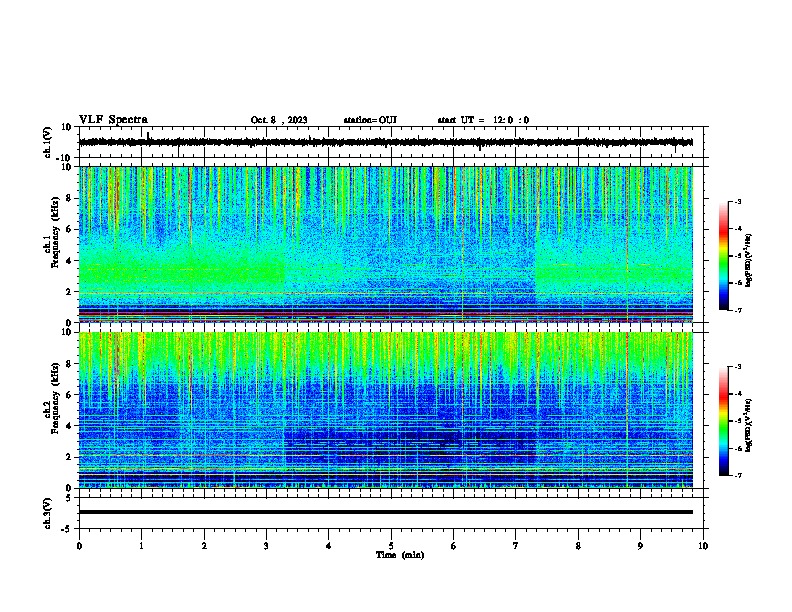Click the ch.1 spectrogram color scale bar
This screenshot has height=612, width=792.
click(x=724, y=256)
